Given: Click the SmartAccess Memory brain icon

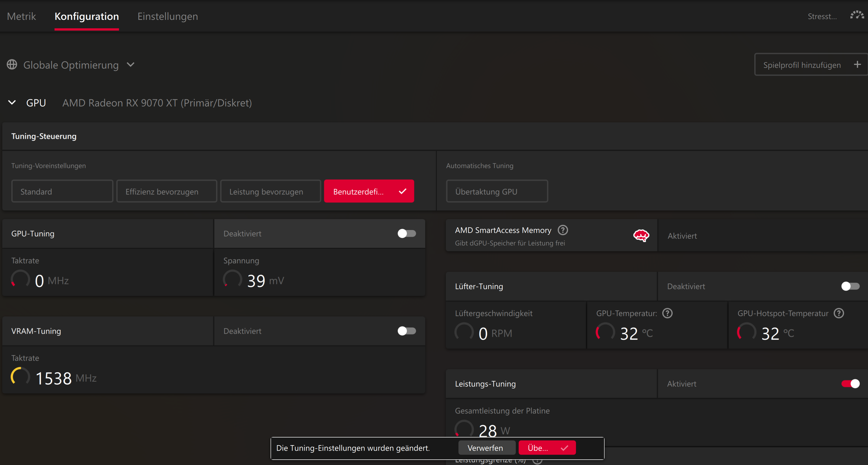Looking at the screenshot, I should click(x=641, y=235).
